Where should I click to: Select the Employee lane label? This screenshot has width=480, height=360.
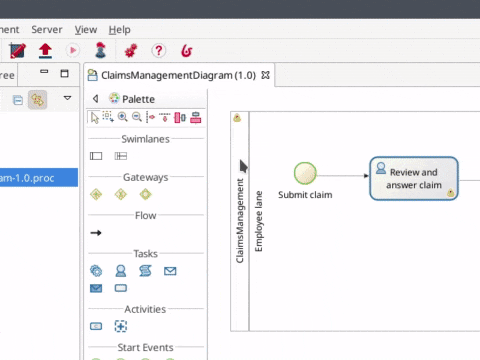259,221
